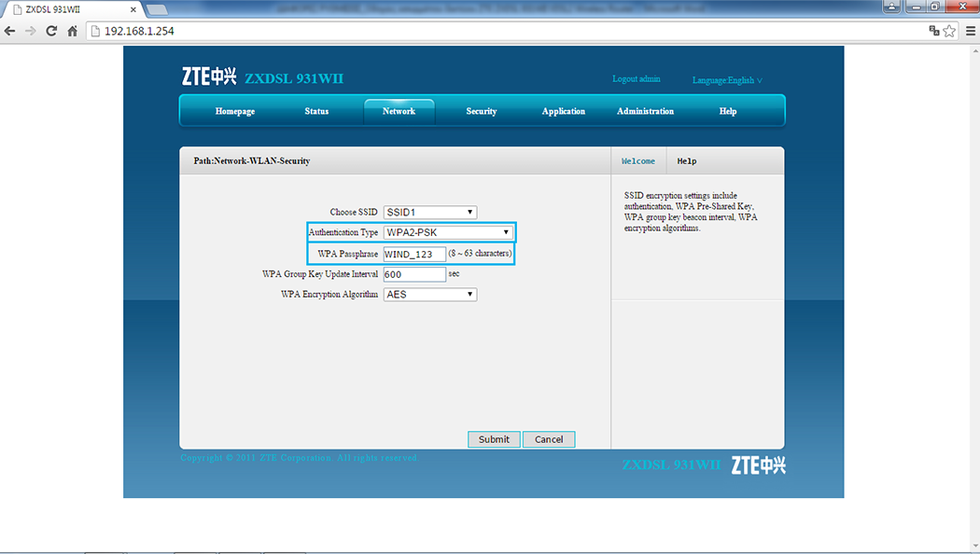Open the Help menu in navbar
Viewport: 980px width, 554px height.
[727, 111]
